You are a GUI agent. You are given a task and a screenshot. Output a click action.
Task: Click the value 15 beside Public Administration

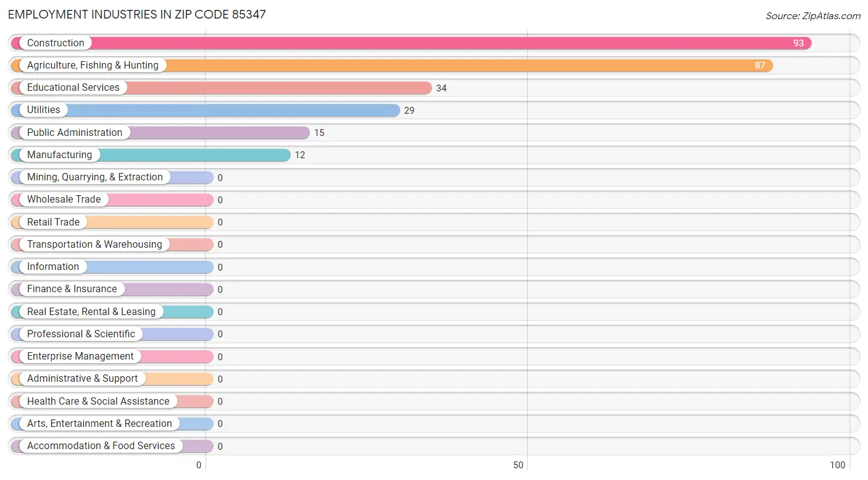[319, 133]
